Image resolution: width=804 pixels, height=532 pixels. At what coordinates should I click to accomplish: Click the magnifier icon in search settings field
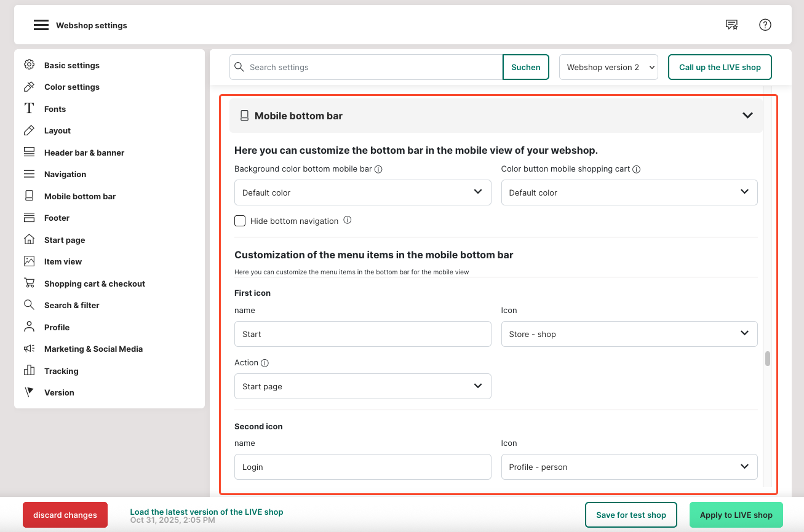click(239, 67)
